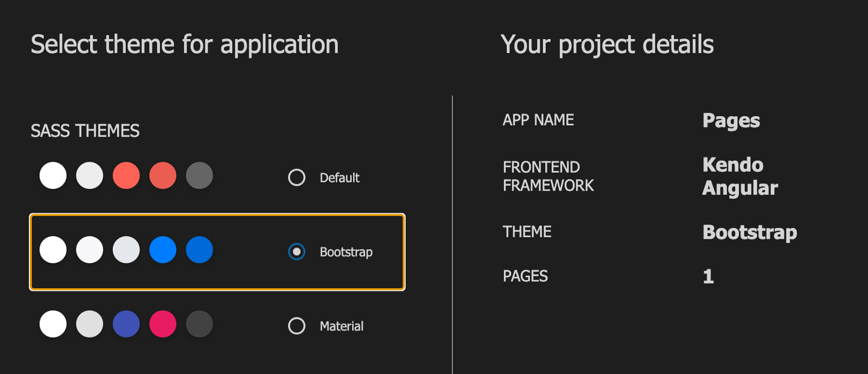The width and height of the screenshot is (868, 374).
Task: Click the pages count value '1'
Action: pyautogui.click(x=709, y=277)
